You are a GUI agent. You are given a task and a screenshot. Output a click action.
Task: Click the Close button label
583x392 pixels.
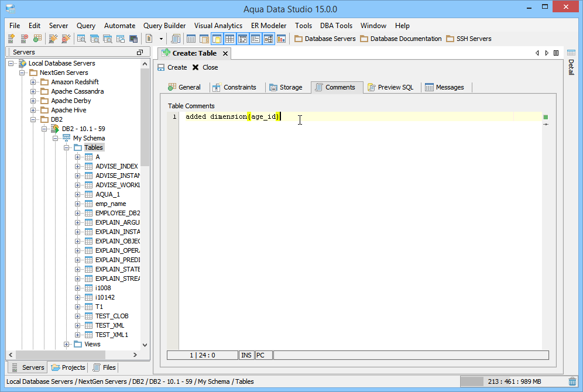210,67
